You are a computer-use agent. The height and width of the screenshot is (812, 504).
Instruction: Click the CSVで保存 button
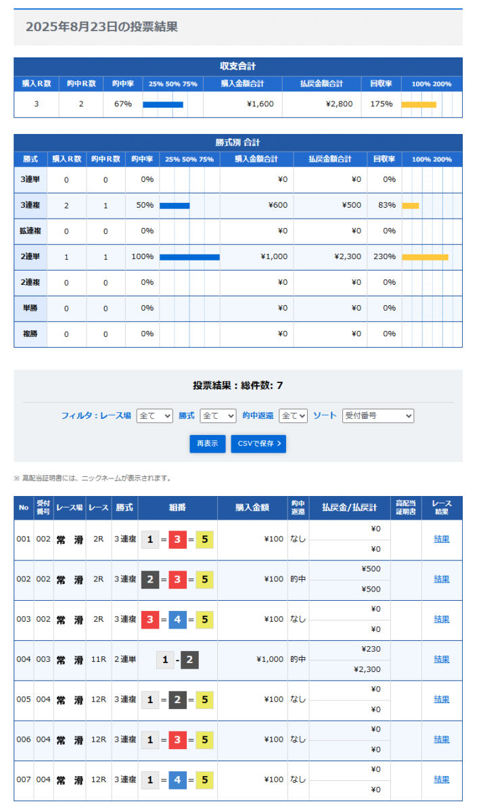coord(258,444)
